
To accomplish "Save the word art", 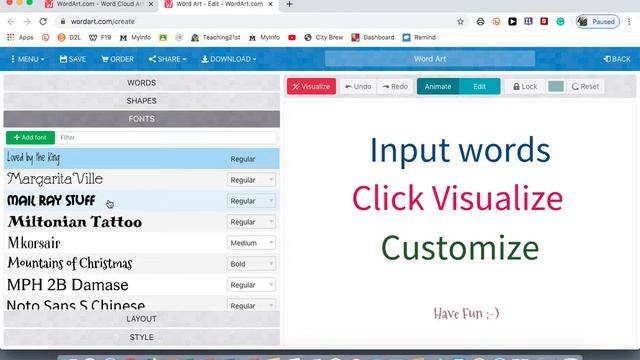I will 73,59.
